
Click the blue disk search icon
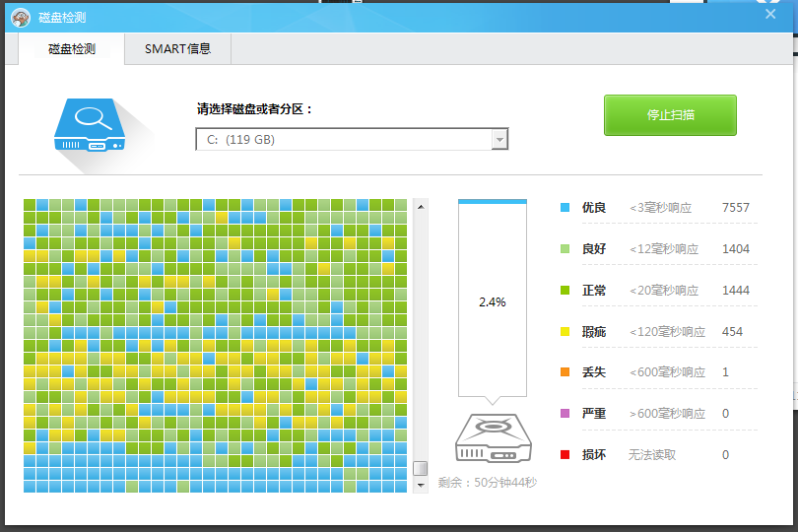95,124
